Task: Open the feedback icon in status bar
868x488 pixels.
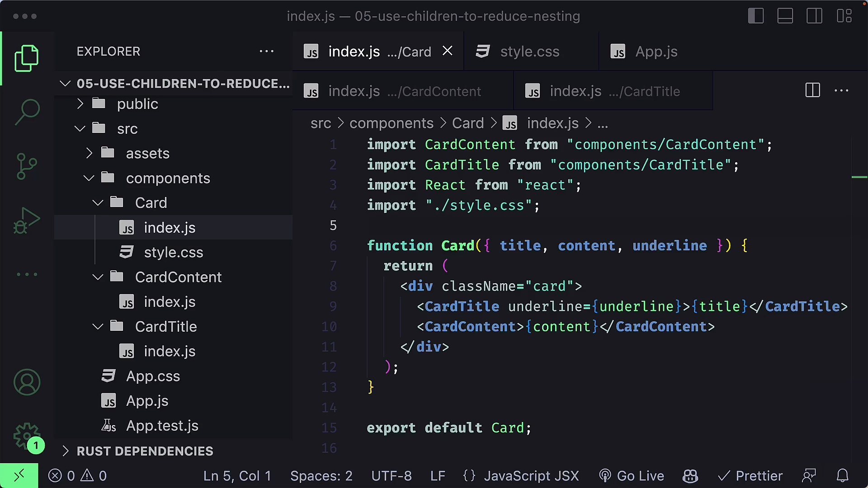Action: coord(809,476)
